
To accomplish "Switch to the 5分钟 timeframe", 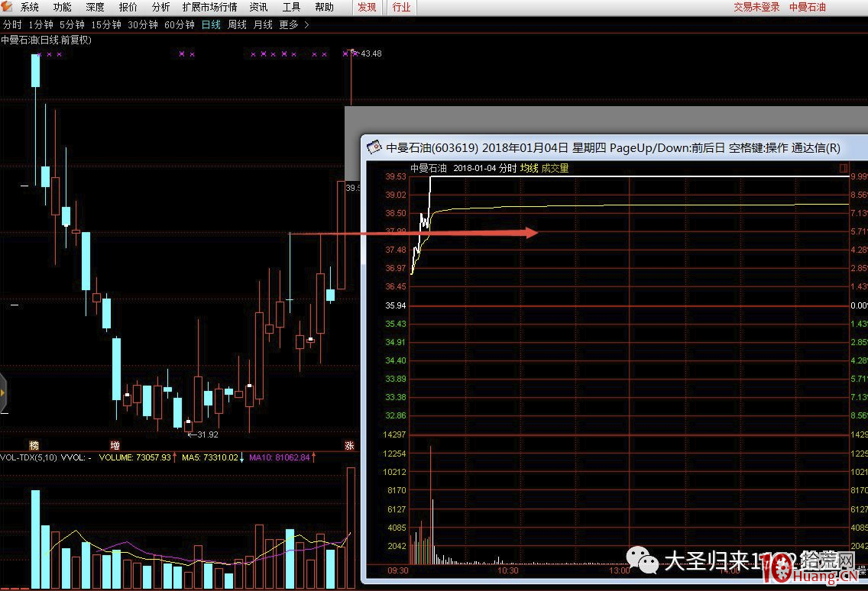I will 72,25.
